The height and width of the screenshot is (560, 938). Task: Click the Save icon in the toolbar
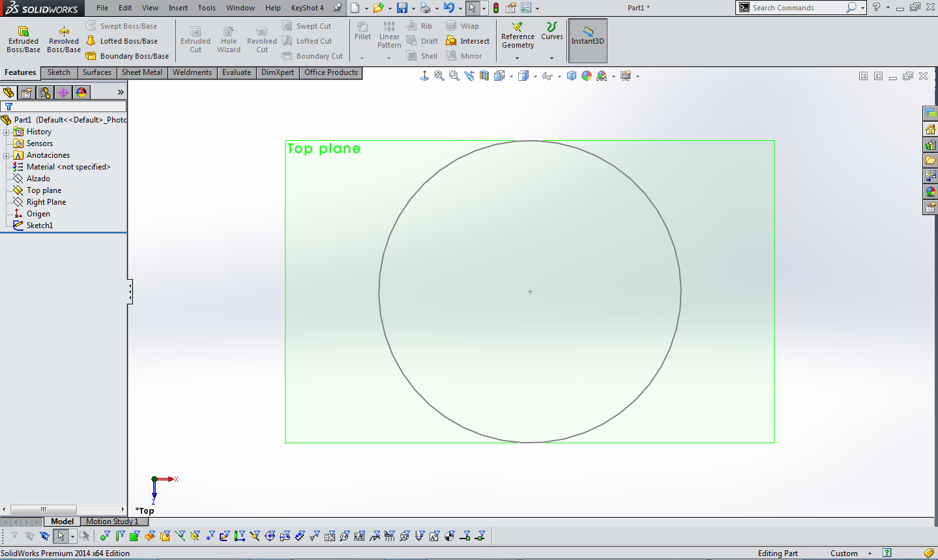[x=402, y=8]
